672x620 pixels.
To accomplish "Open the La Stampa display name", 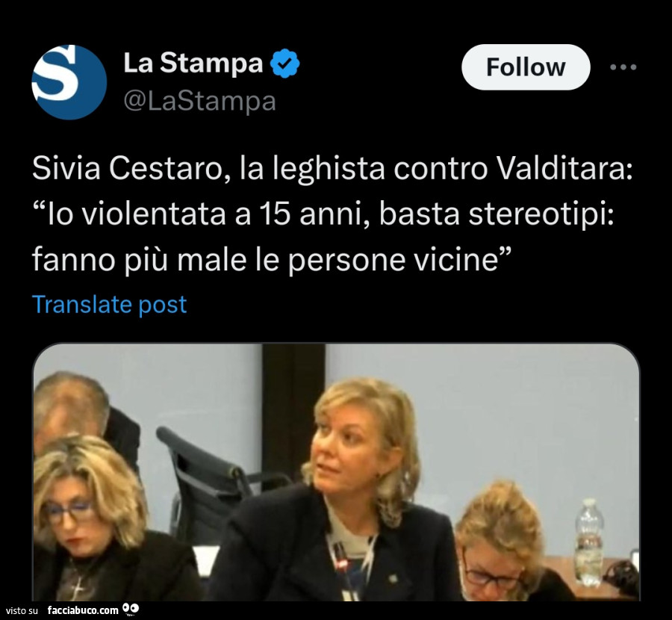I will coord(193,63).
